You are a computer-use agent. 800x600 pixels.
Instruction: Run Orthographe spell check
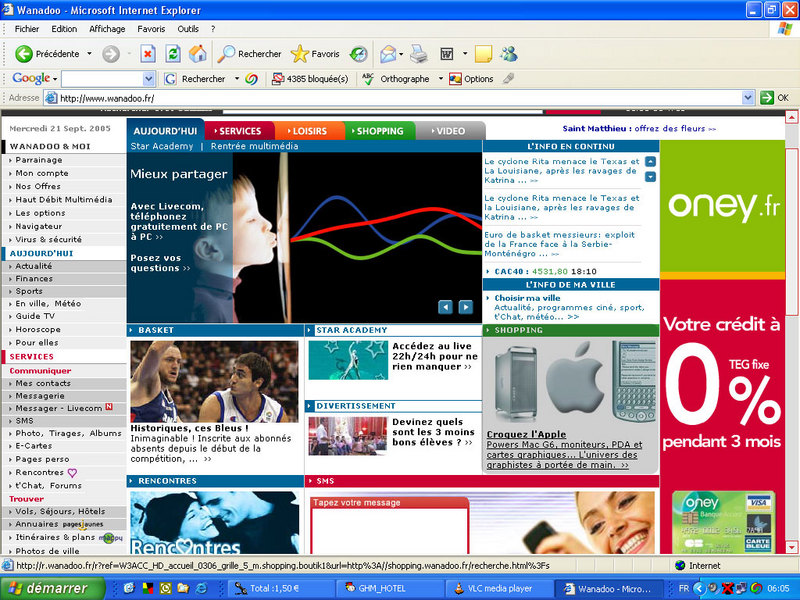coord(397,79)
